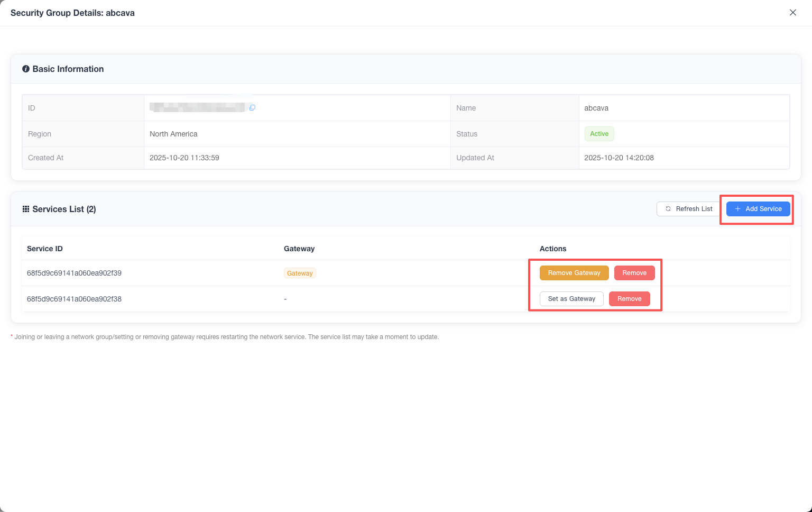This screenshot has width=812, height=512.
Task: Click the Basic Information info icon
Action: [25, 69]
